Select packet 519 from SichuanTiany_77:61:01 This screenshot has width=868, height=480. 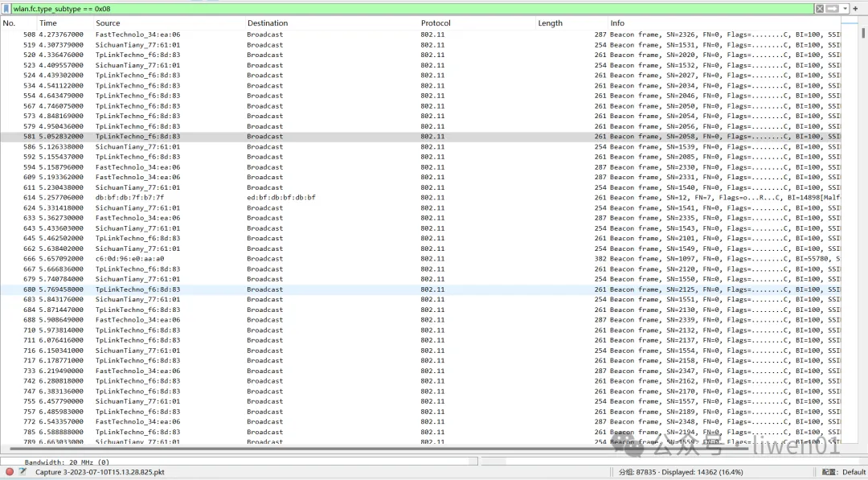click(420, 45)
